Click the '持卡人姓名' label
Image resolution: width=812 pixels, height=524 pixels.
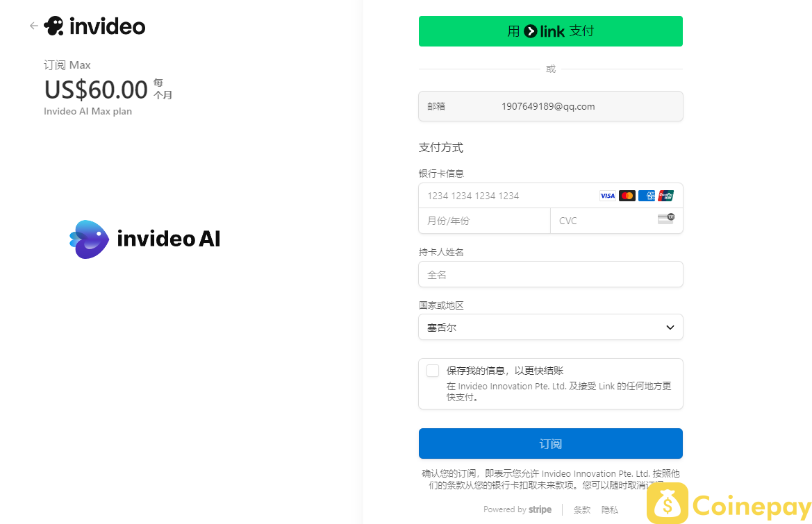click(441, 252)
